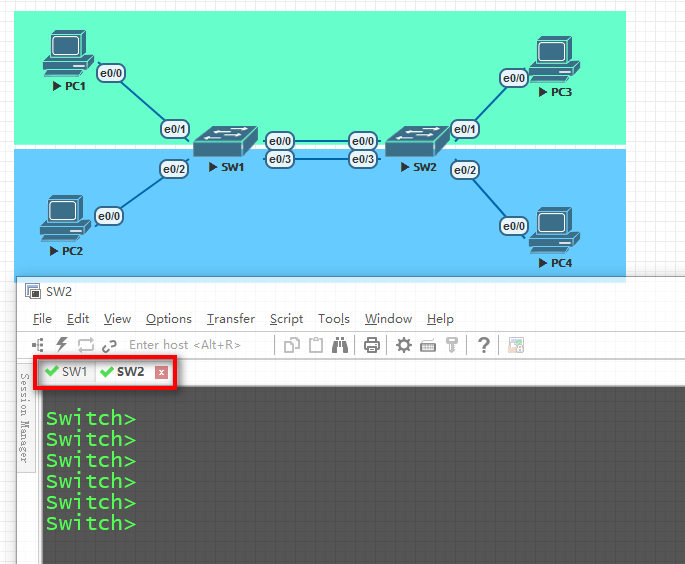
Task: Click the SW2 e0/3 interface label
Action: (x=363, y=159)
